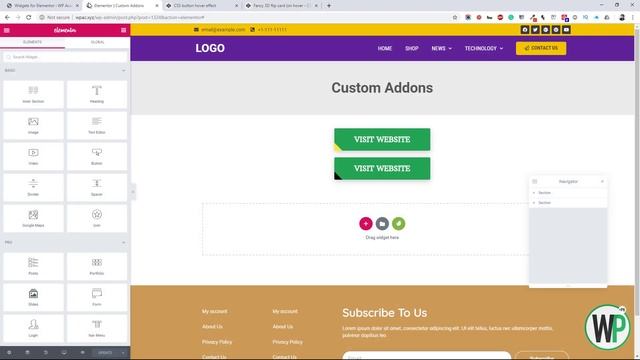Open the Twitter social icon in top bar
Image resolution: width=640 pixels, height=360 pixels.
535,30
